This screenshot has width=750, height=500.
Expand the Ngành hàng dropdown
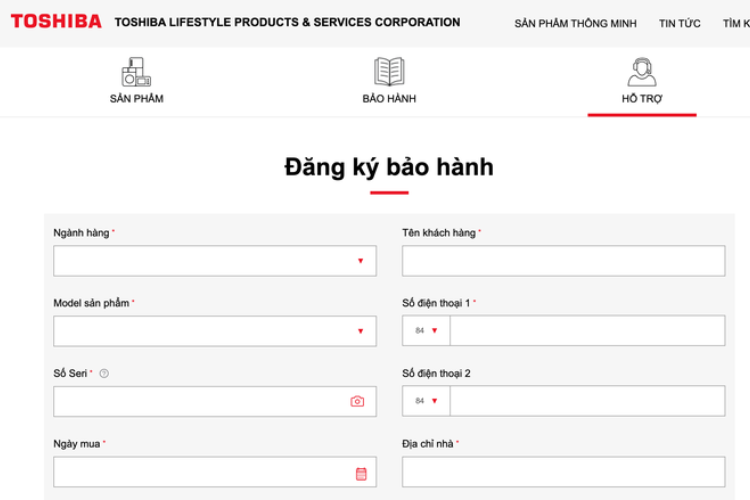[215, 261]
